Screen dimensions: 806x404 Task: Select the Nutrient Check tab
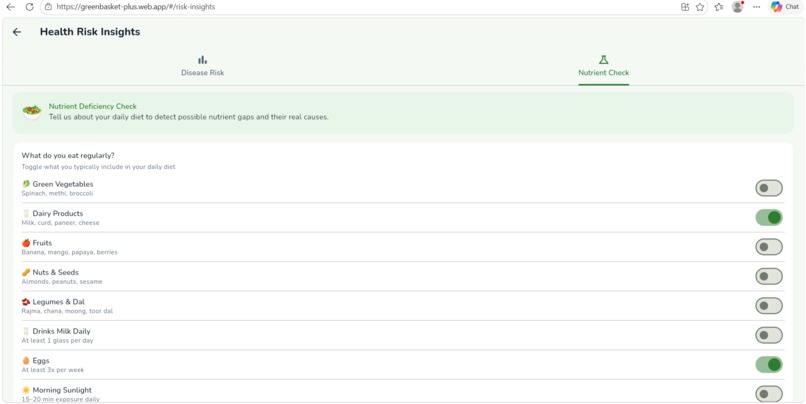tap(603, 66)
